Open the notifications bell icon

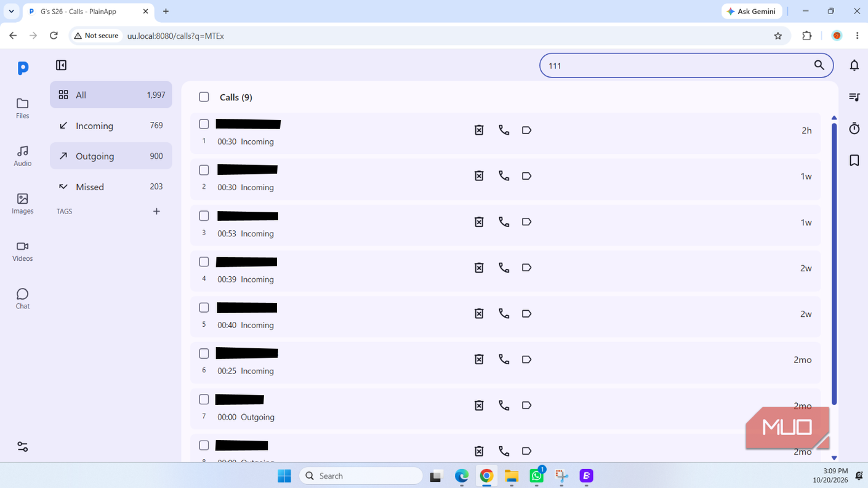854,65
